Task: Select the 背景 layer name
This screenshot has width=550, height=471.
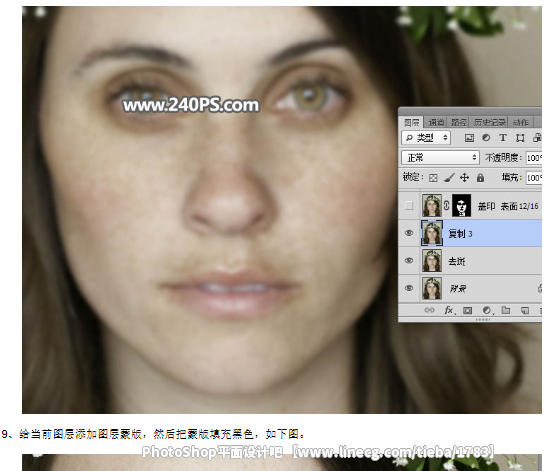Action: coord(457,289)
